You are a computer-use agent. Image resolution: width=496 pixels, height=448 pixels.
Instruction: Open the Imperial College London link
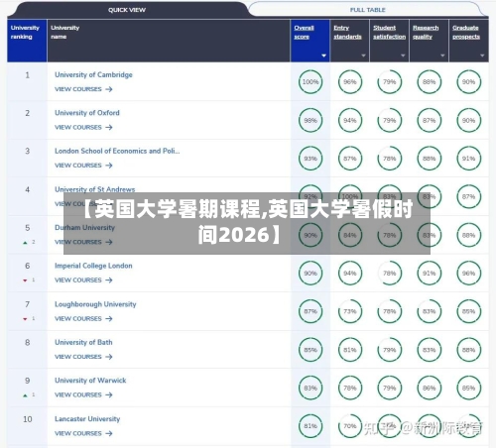[93, 266]
